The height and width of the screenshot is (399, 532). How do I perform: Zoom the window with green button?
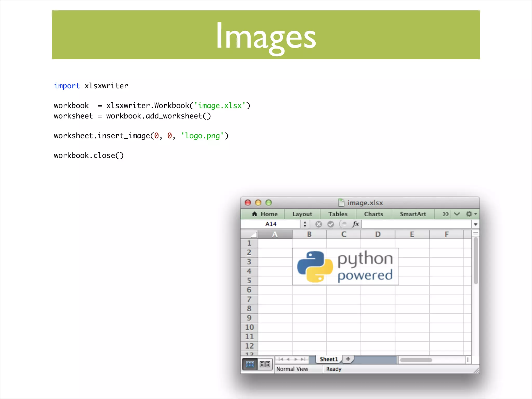click(269, 203)
